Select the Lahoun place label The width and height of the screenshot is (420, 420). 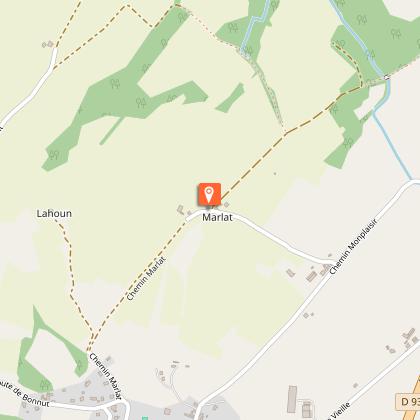tap(54, 213)
